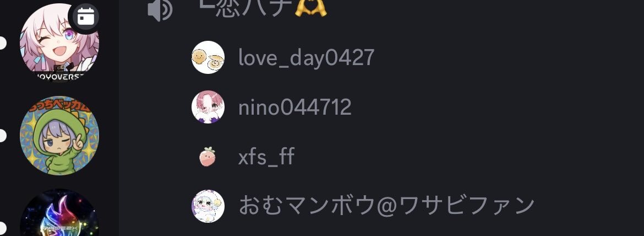Select user love_day0427 in voice channel

(x=306, y=58)
